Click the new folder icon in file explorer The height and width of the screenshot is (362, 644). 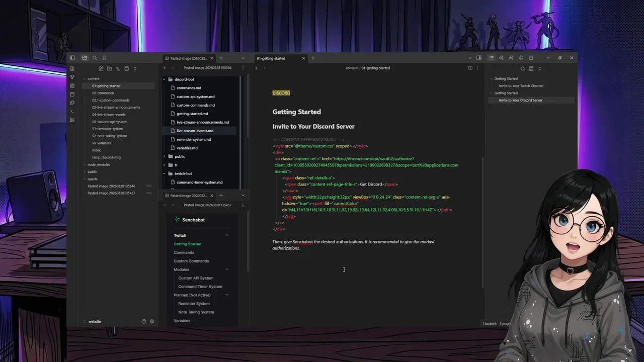[109, 68]
